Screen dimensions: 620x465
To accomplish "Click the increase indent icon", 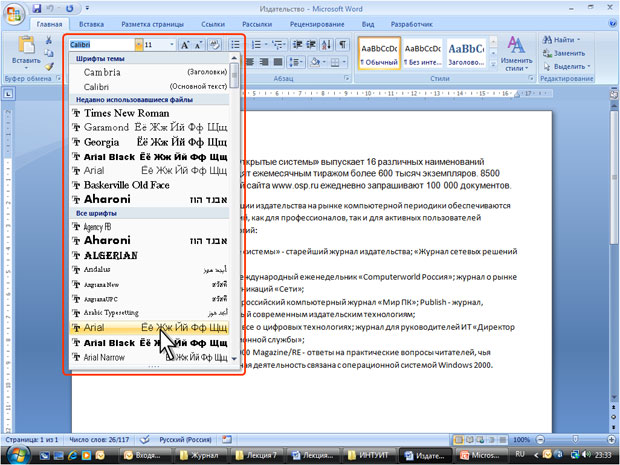I will [311, 45].
